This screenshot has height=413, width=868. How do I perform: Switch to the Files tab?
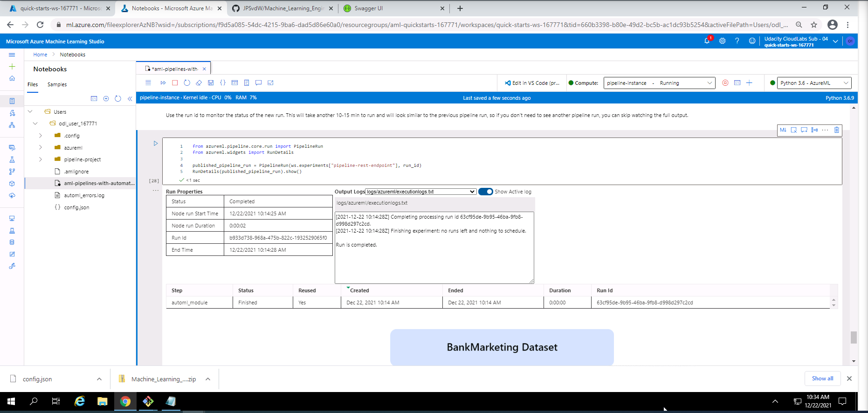tap(33, 84)
